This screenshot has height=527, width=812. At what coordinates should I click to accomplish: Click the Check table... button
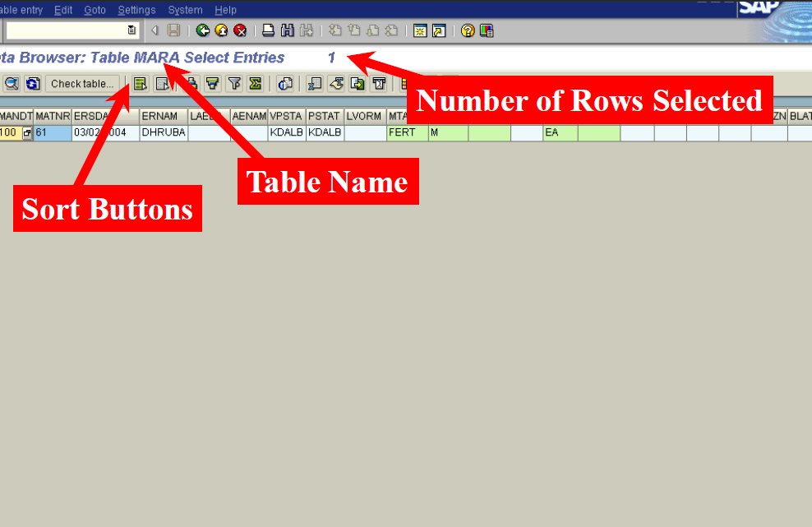[82, 83]
